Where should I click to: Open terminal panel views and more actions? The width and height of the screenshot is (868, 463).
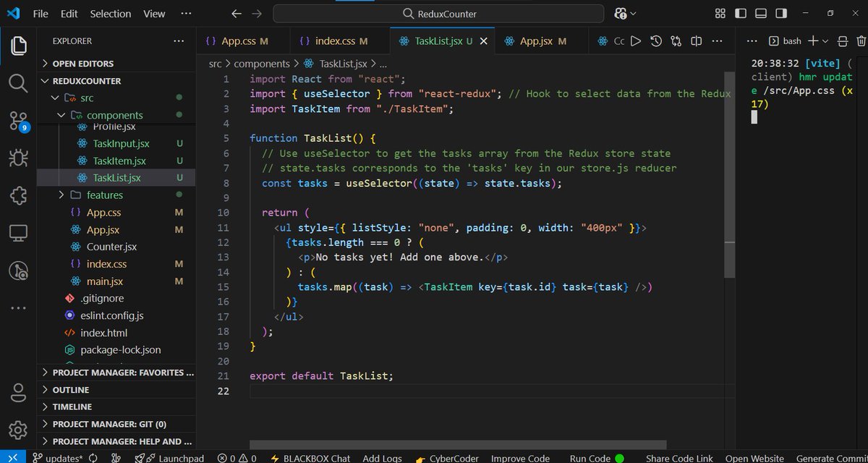coord(752,41)
